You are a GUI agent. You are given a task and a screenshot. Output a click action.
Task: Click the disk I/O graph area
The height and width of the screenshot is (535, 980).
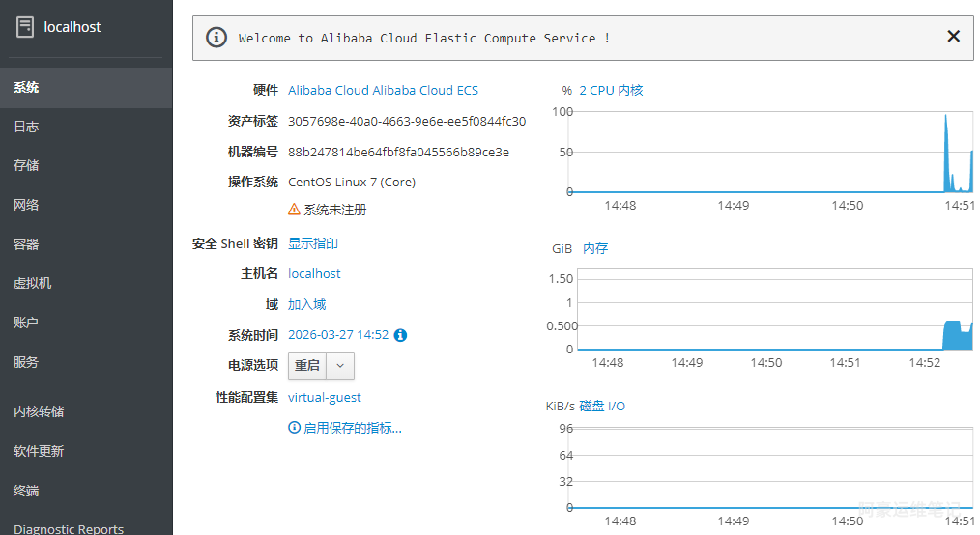coord(770,468)
